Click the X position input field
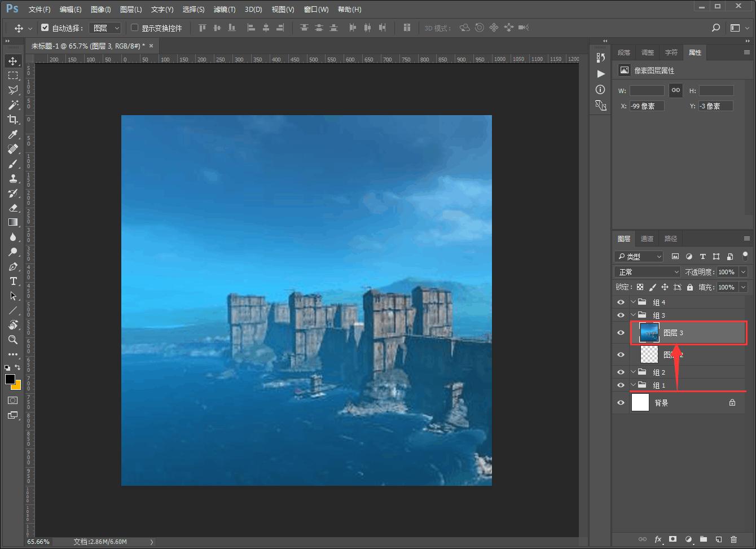 647,106
